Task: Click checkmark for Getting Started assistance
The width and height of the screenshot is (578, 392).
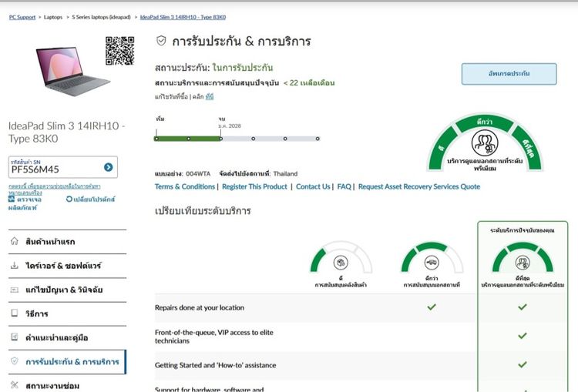Action: (523, 365)
